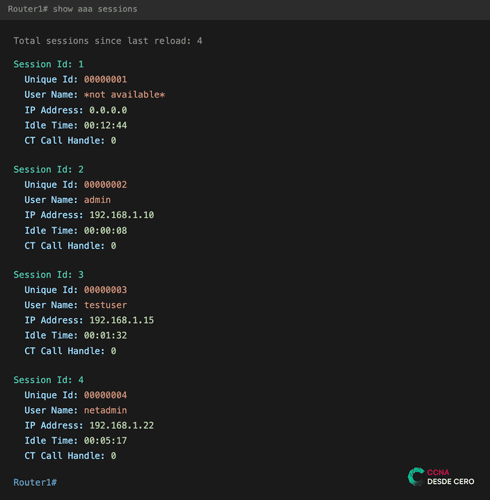Click the final 'Router1#' prompt
The height and width of the screenshot is (500, 490).
[x=35, y=482]
